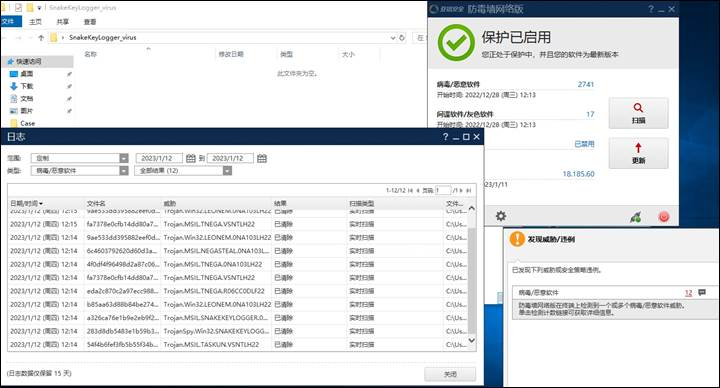Open the Explorer quick access toolbar dropdown
The width and height of the screenshot is (720, 388).
[x=39, y=8]
